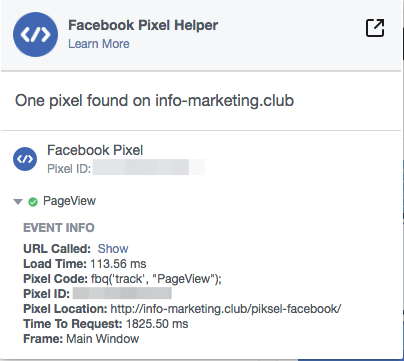Click the Pixel Location URL text

coord(226,309)
